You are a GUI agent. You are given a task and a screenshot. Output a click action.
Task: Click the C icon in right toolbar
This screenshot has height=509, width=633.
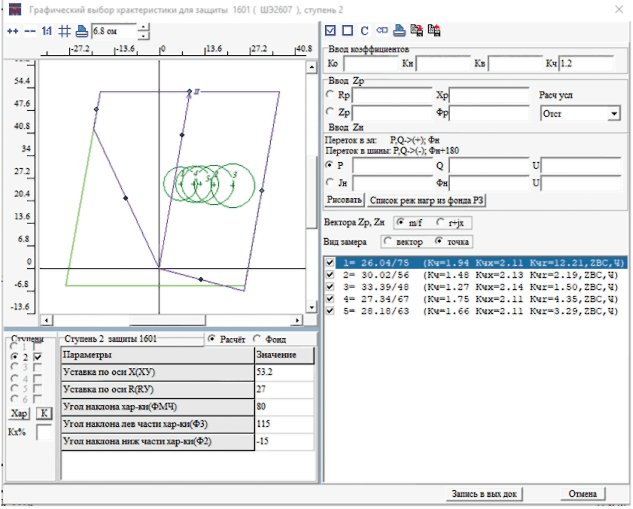pos(365,31)
